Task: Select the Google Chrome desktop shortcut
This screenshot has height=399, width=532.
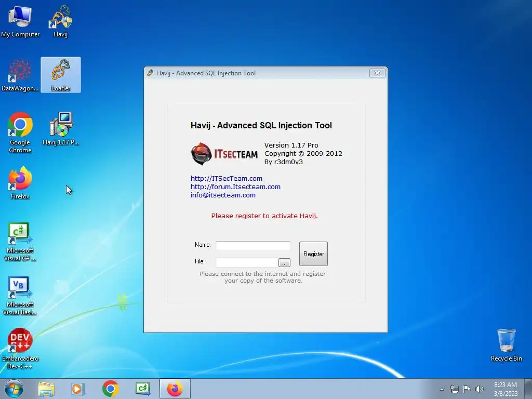Action: point(20,132)
